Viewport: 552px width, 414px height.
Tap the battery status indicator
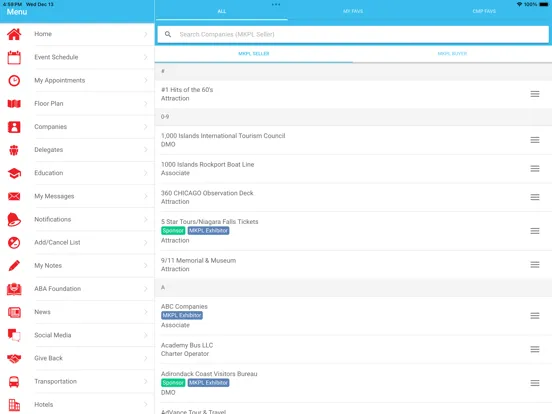coord(544,4)
